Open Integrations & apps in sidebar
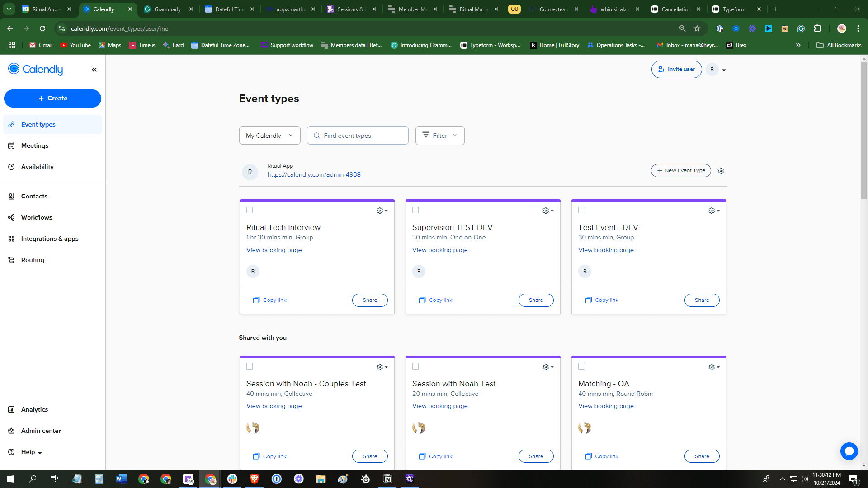 click(52, 239)
